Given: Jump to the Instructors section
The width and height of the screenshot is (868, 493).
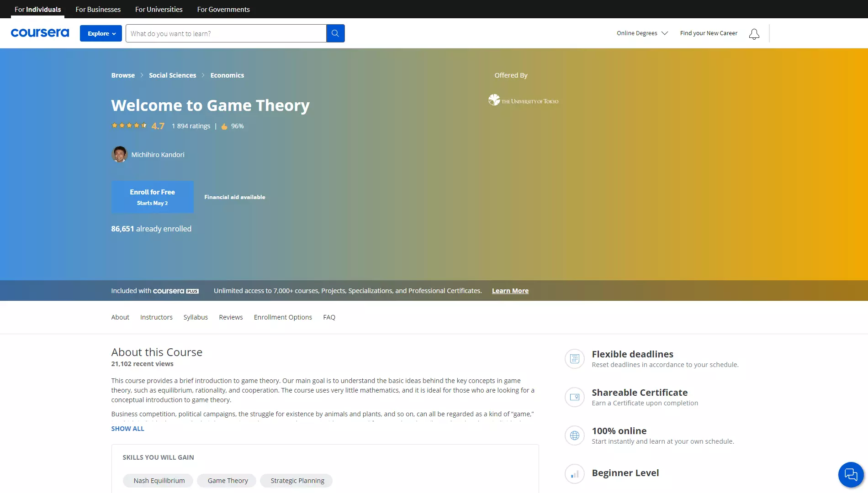Looking at the screenshot, I should click(156, 317).
